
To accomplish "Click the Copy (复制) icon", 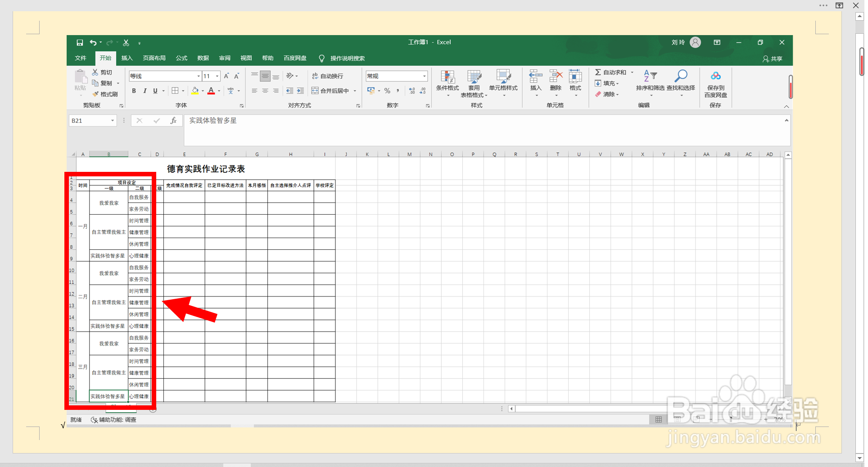I will click(95, 83).
